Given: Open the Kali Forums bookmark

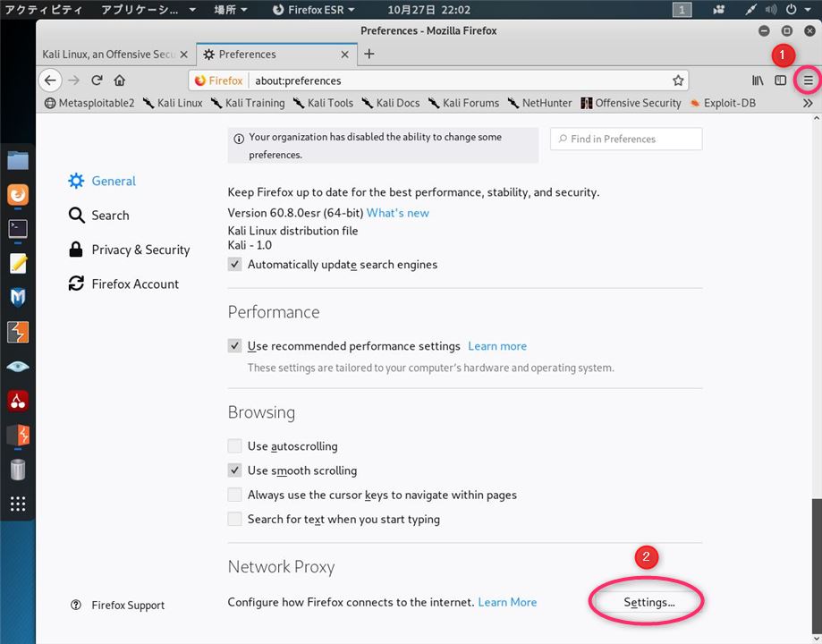Looking at the screenshot, I should (x=463, y=104).
